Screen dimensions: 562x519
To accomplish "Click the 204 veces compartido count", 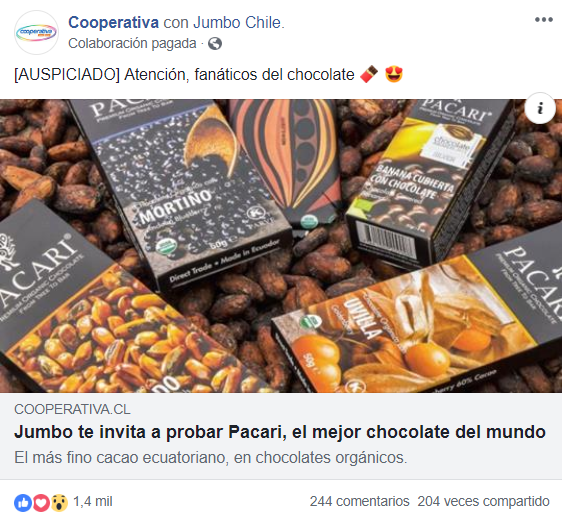I will [x=484, y=501].
